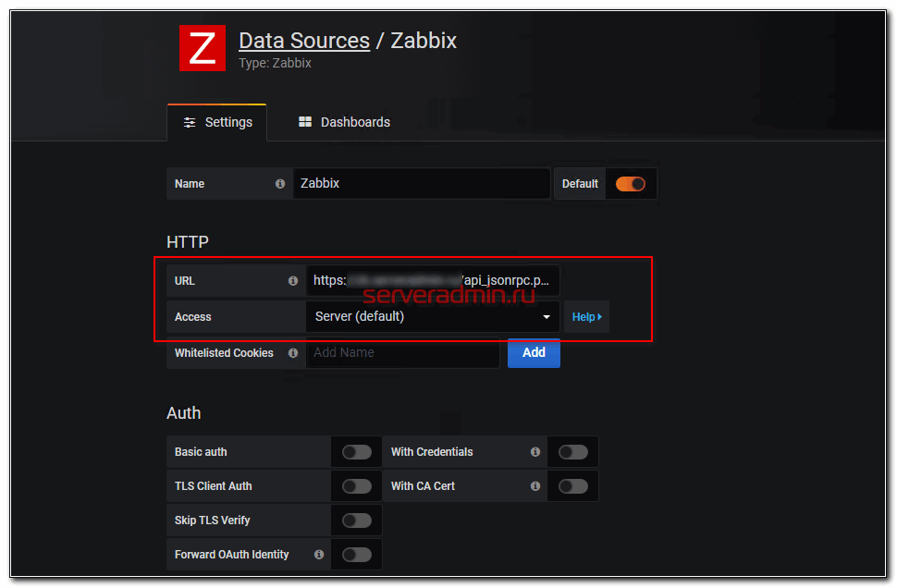This screenshot has width=897, height=588.
Task: Click the info icon next to Name
Action: (280, 184)
